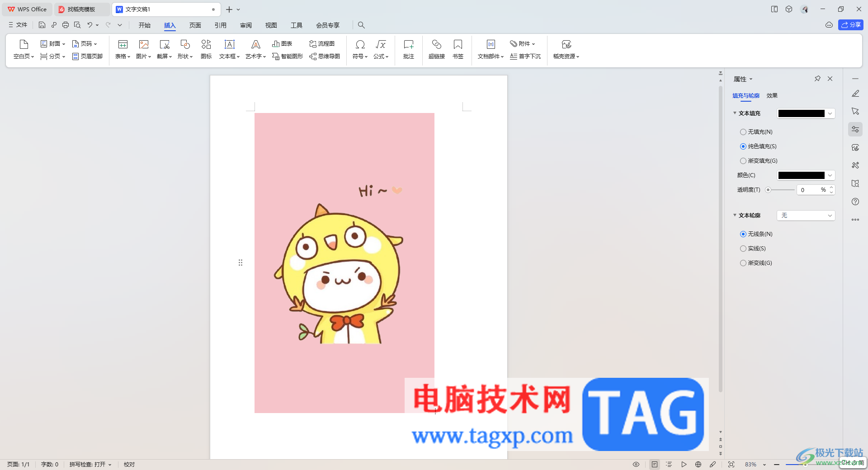This screenshot has height=470, width=868.
Task: Switch to Effects (效果) tab in panel
Action: click(x=772, y=96)
